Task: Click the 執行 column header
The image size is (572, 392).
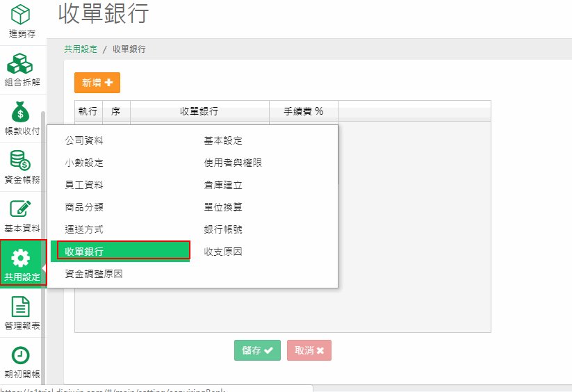Action: click(x=89, y=111)
